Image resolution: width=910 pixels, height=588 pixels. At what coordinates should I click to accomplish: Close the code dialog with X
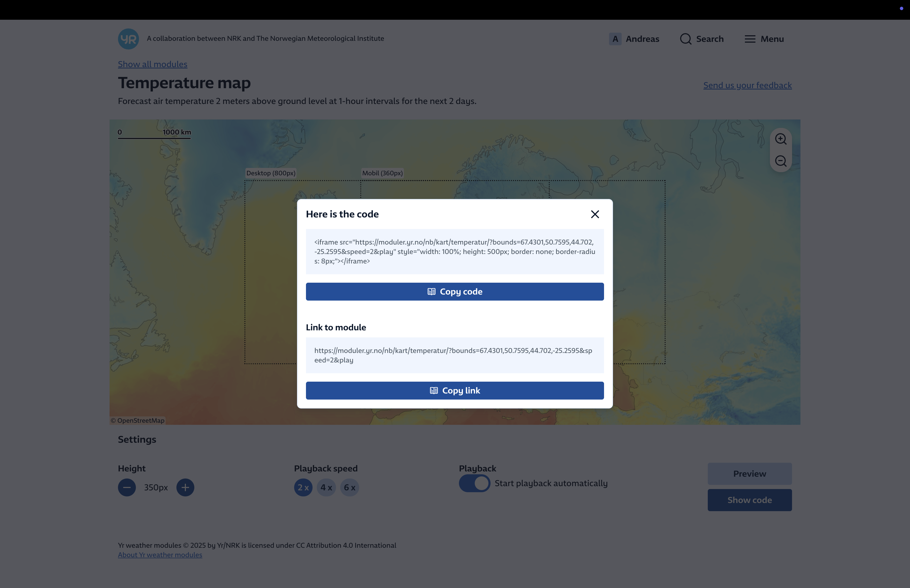coord(595,214)
